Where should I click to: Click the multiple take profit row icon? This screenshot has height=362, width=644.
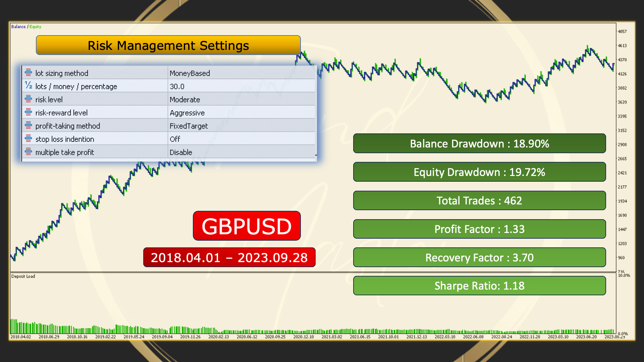[29, 152]
